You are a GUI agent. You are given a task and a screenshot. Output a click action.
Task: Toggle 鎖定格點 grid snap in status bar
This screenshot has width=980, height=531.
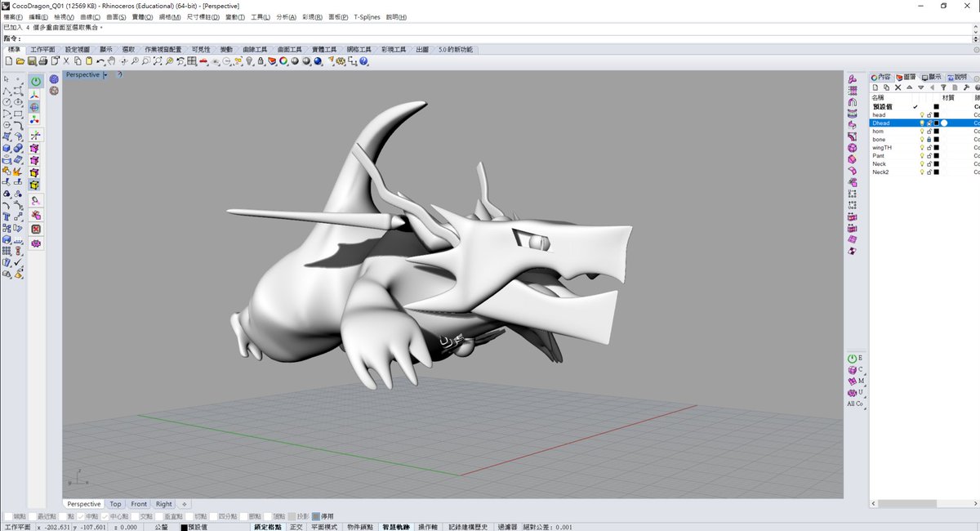pyautogui.click(x=268, y=527)
